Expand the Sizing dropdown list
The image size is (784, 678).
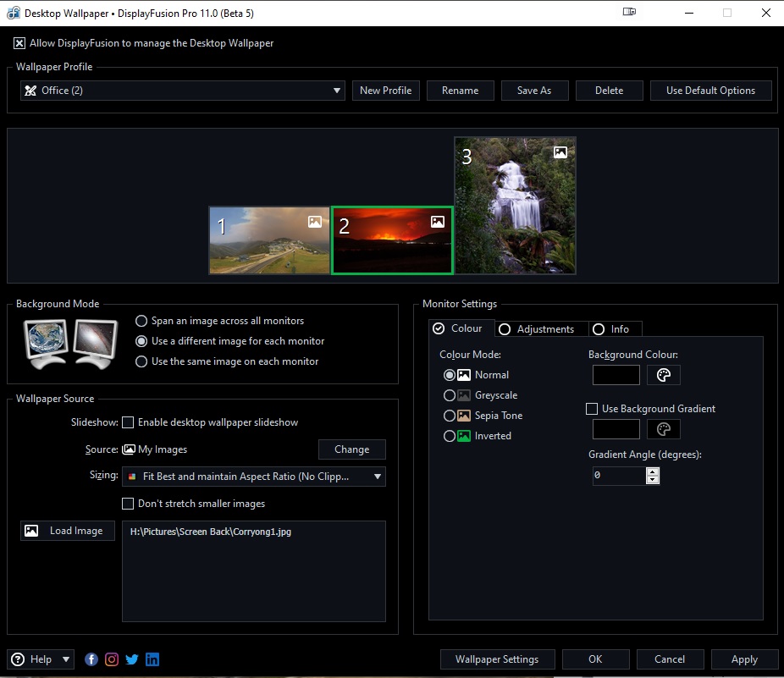[x=253, y=477]
